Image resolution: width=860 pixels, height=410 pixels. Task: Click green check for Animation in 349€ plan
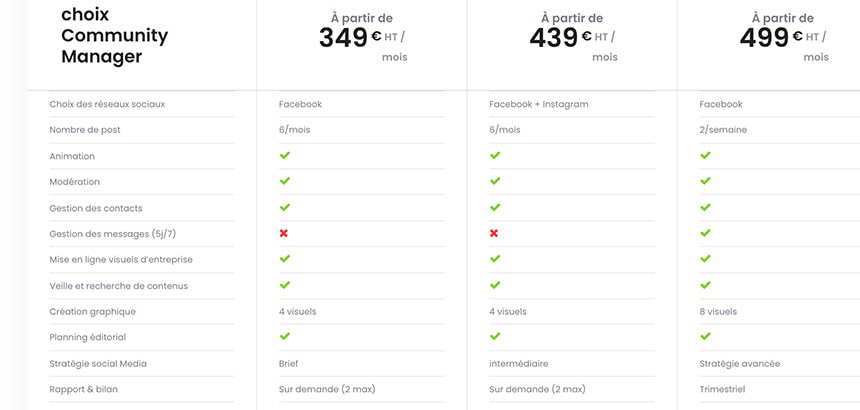point(285,156)
